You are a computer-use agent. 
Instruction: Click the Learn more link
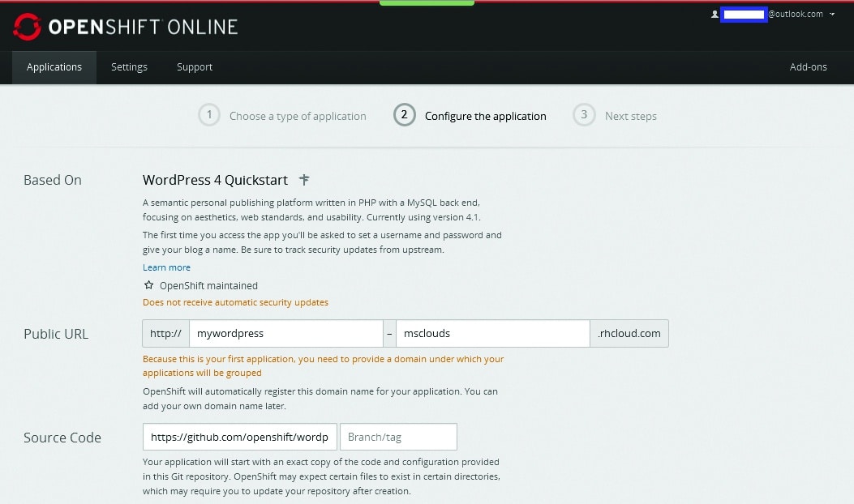click(166, 267)
